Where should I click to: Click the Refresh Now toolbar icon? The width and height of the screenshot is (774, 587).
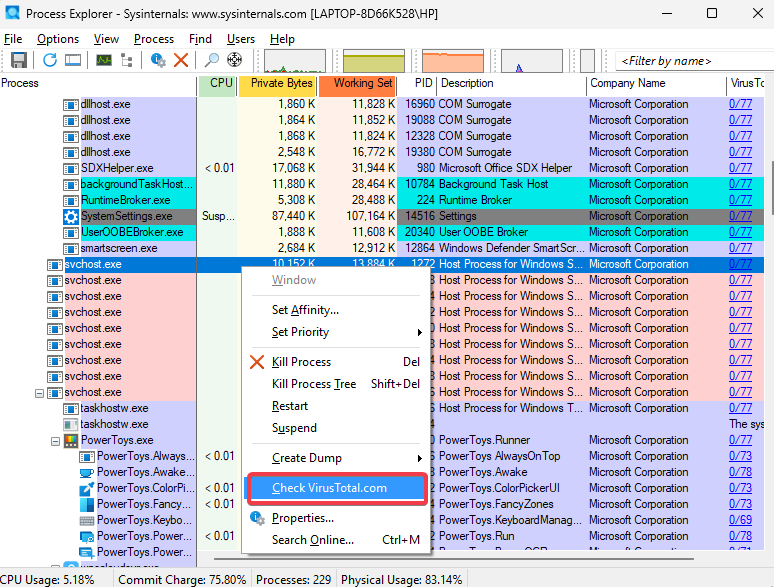coord(50,60)
